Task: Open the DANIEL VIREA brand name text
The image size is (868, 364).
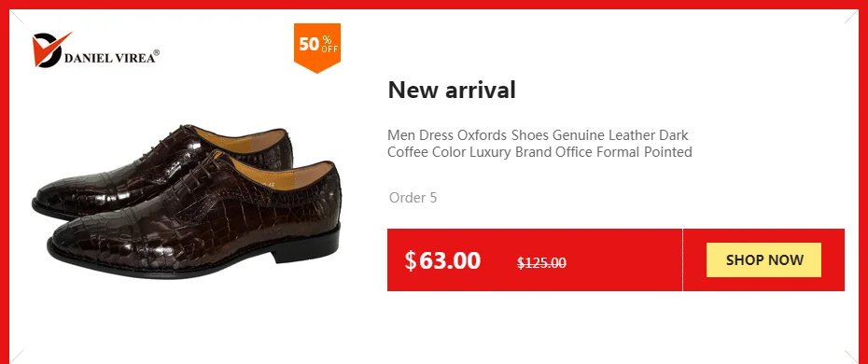Action: [x=109, y=58]
